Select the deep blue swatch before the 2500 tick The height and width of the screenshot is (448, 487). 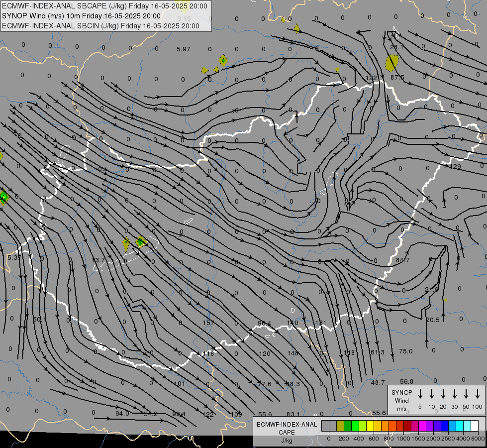point(444,426)
